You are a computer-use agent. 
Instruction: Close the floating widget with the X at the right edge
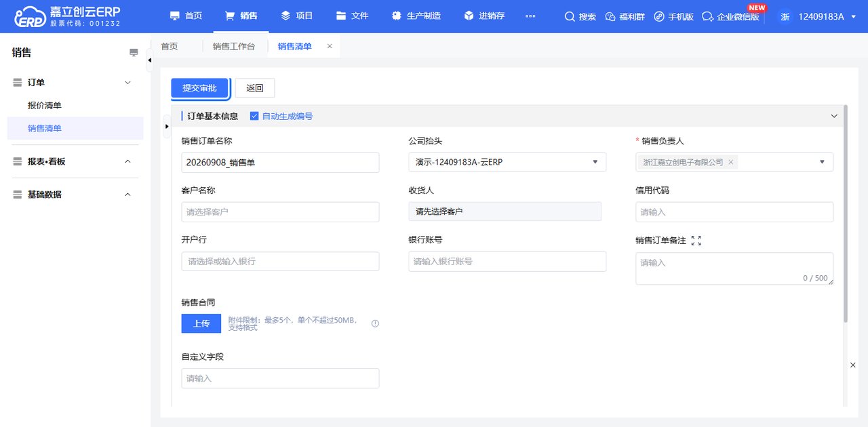pos(853,365)
